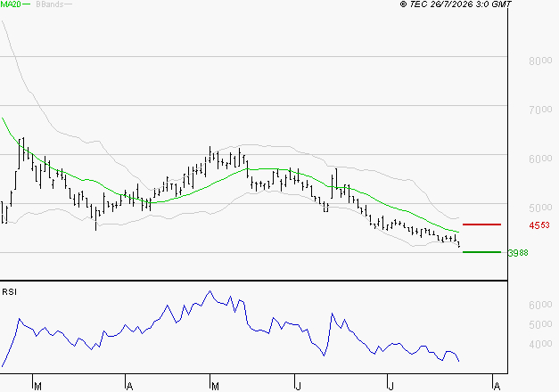The height and width of the screenshot is (392, 559).
Task: Click the BBands legend label
Action: [x=50, y=4]
